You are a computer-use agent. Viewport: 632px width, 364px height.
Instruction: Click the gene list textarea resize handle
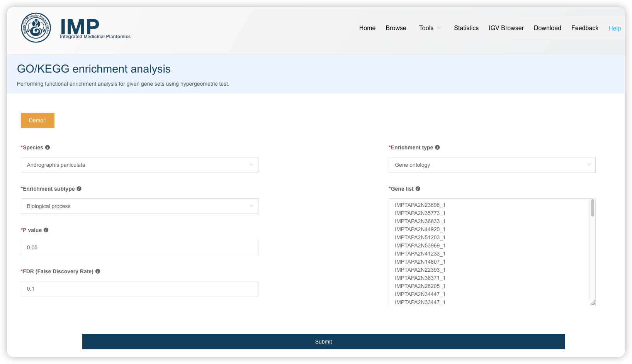coord(593,303)
